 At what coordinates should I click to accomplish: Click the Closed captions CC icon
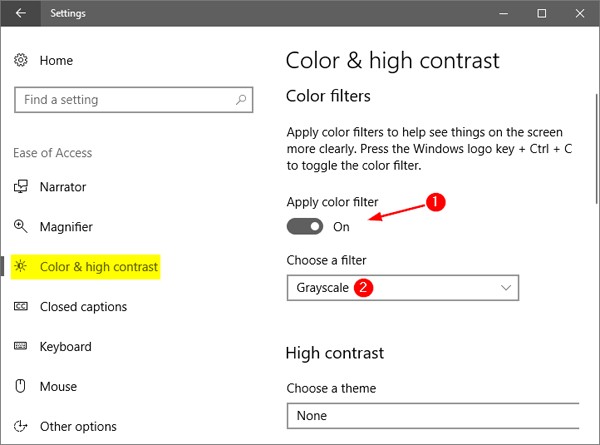21,306
